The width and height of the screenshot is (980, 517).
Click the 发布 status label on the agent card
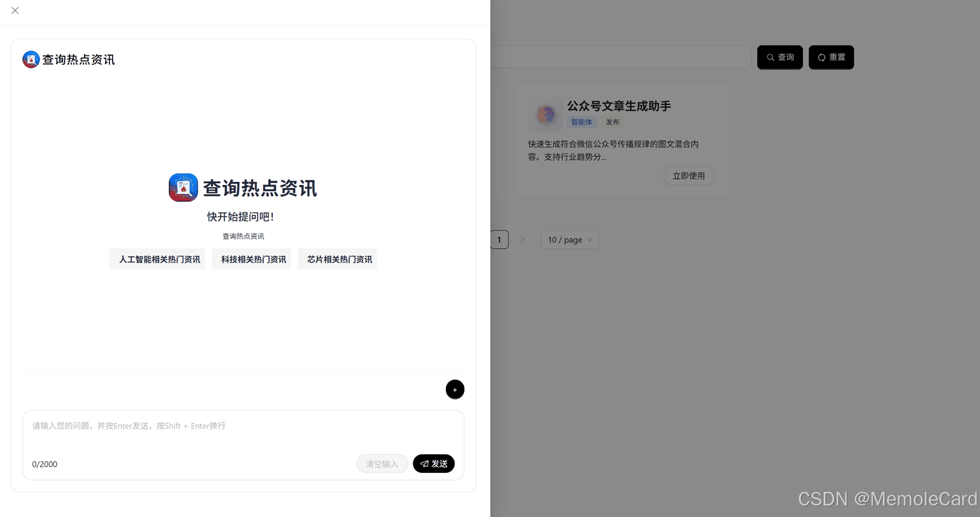612,122
